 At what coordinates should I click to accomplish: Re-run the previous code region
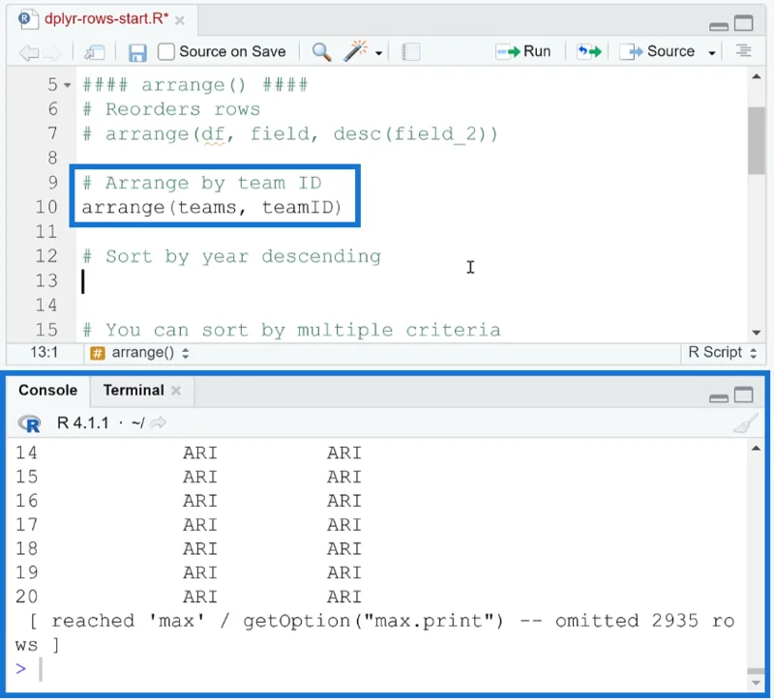tap(589, 51)
